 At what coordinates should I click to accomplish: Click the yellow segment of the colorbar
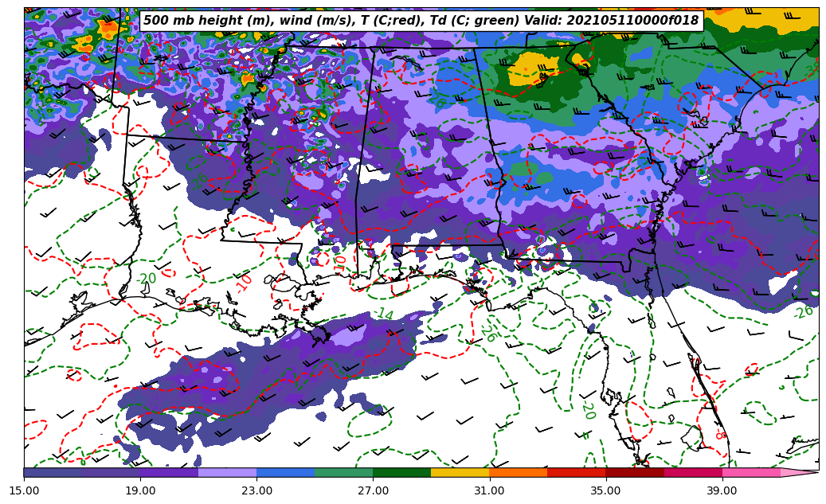pyautogui.click(x=460, y=472)
